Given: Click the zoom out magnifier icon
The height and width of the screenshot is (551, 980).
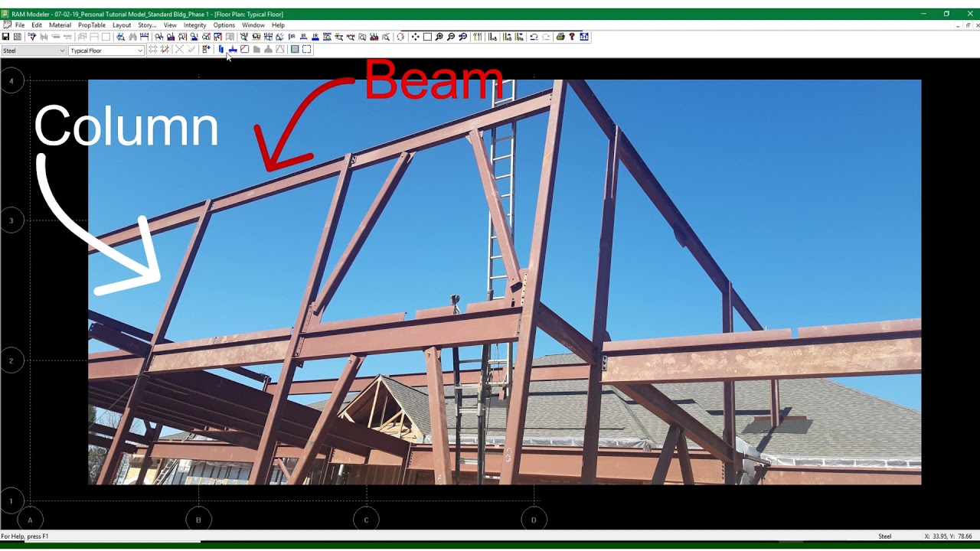Looking at the screenshot, I should click(450, 37).
